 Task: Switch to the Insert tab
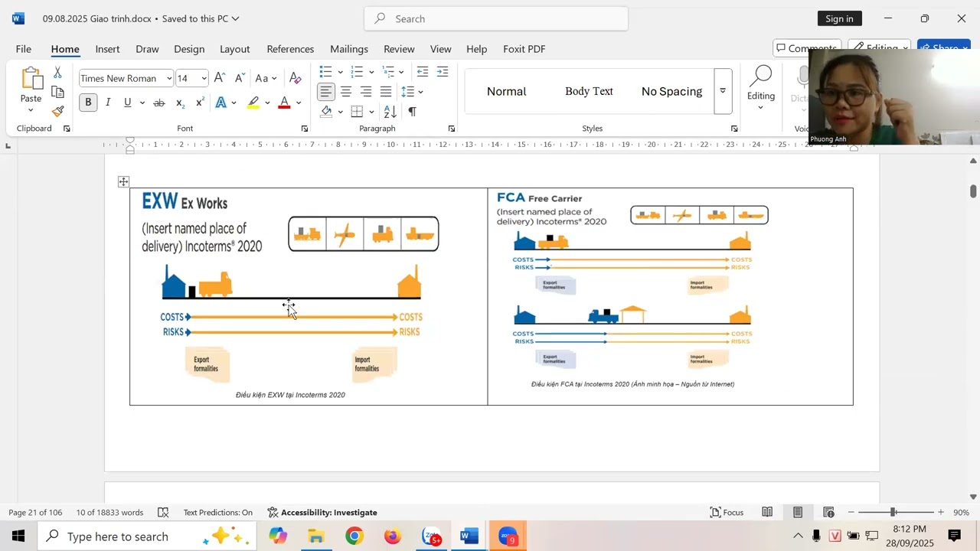tap(107, 49)
